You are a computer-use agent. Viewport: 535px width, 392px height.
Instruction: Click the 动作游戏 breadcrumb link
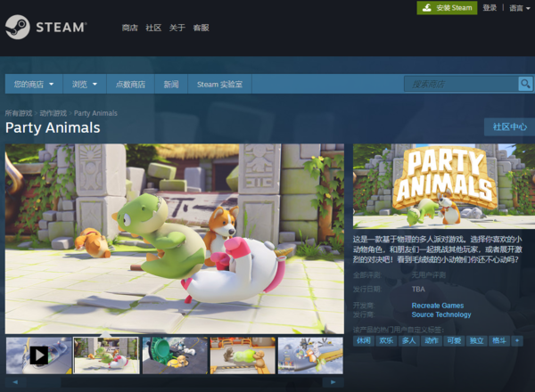[53, 113]
